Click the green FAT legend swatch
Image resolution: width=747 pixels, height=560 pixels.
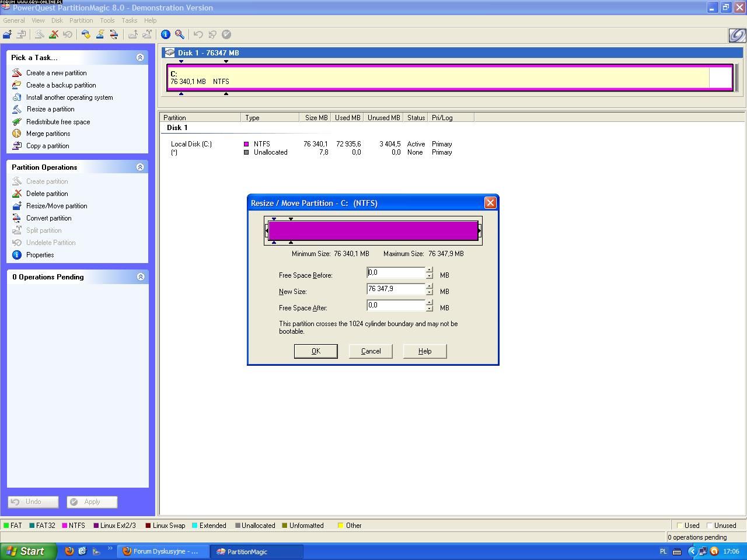coord(6,526)
